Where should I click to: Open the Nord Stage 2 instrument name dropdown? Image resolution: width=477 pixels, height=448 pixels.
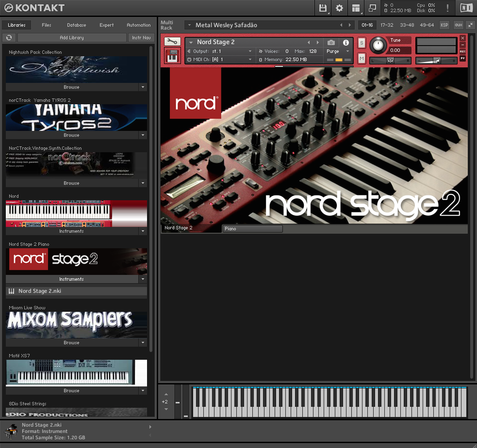191,42
